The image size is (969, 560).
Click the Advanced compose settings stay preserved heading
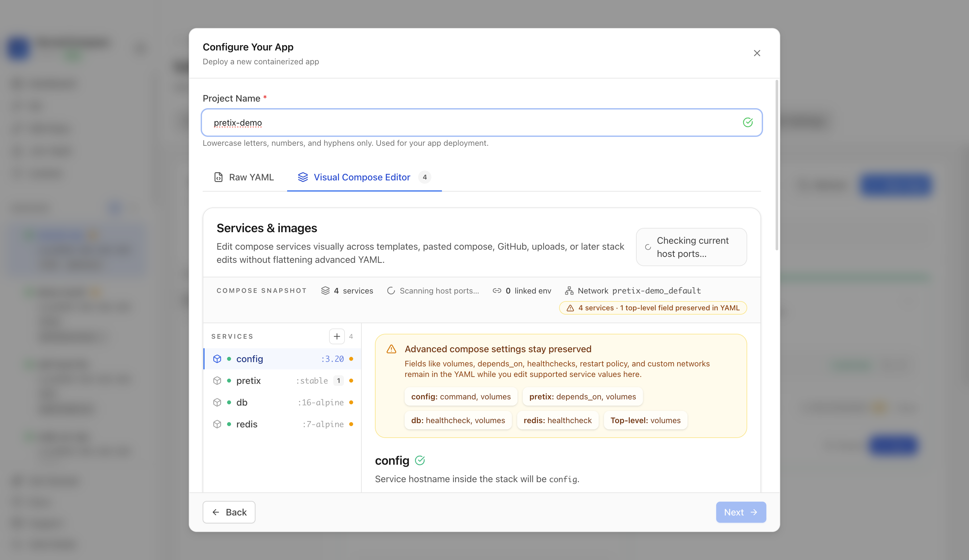[x=498, y=349]
